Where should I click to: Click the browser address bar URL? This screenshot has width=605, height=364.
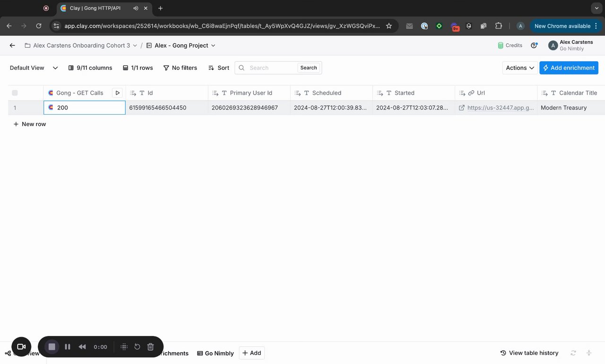click(x=222, y=26)
